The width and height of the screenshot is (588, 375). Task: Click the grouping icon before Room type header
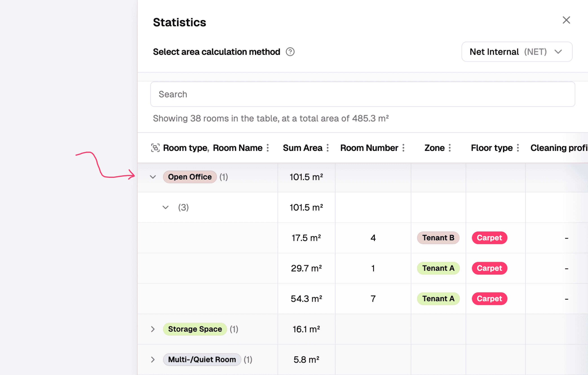tap(155, 148)
